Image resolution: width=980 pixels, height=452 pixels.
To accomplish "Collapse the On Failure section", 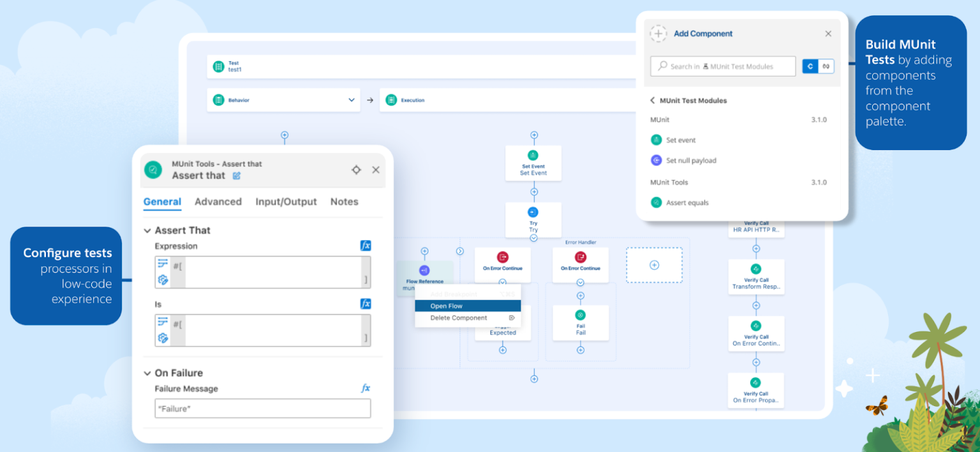I will pos(148,373).
